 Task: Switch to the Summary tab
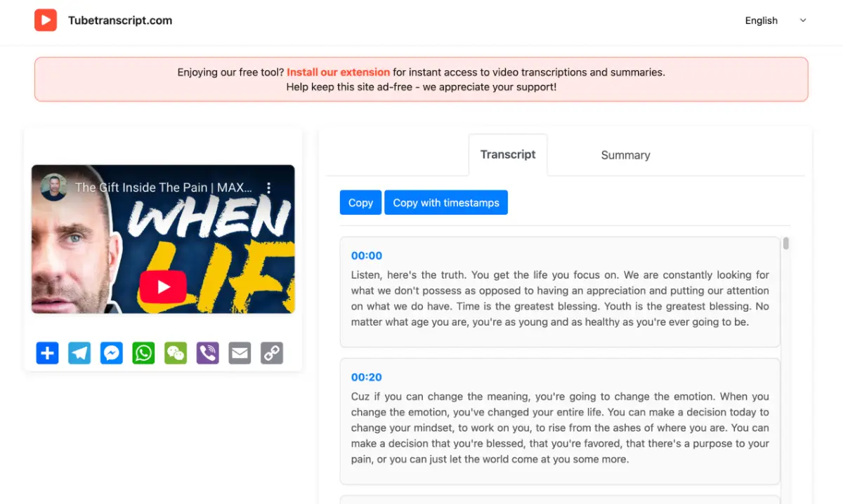[625, 154]
